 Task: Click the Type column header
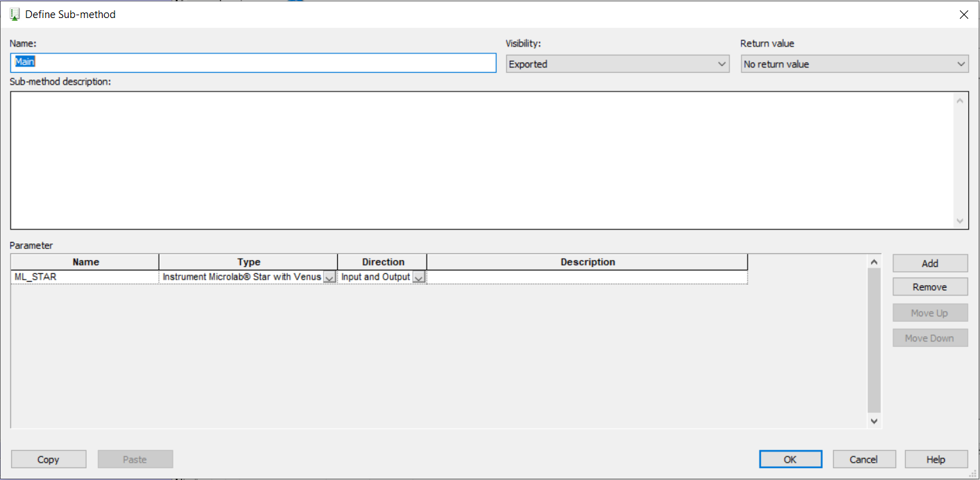(x=248, y=262)
